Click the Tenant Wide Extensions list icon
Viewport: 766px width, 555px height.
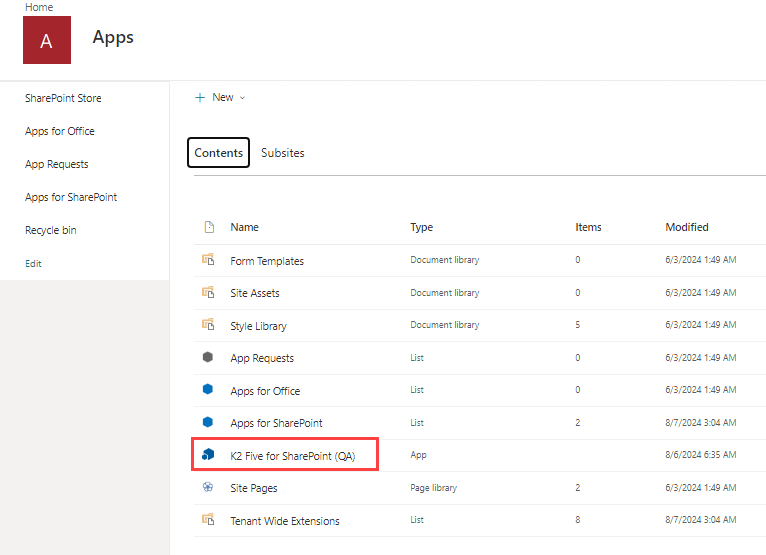point(209,520)
